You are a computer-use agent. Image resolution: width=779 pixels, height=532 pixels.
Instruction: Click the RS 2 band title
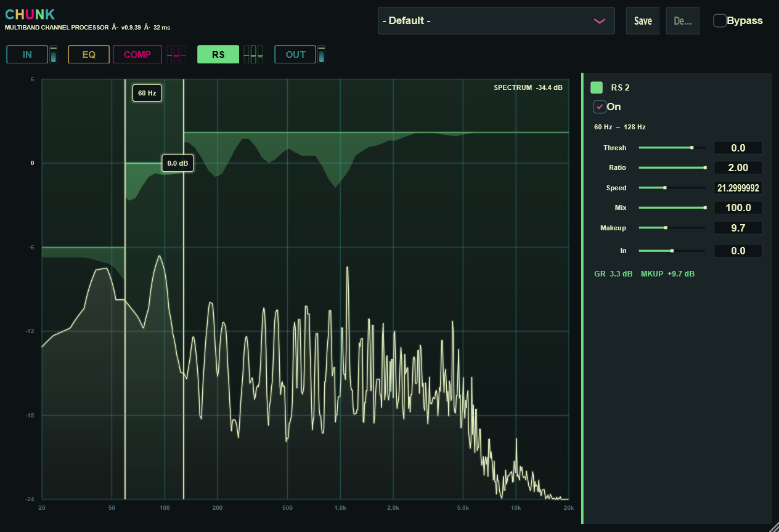tap(620, 87)
